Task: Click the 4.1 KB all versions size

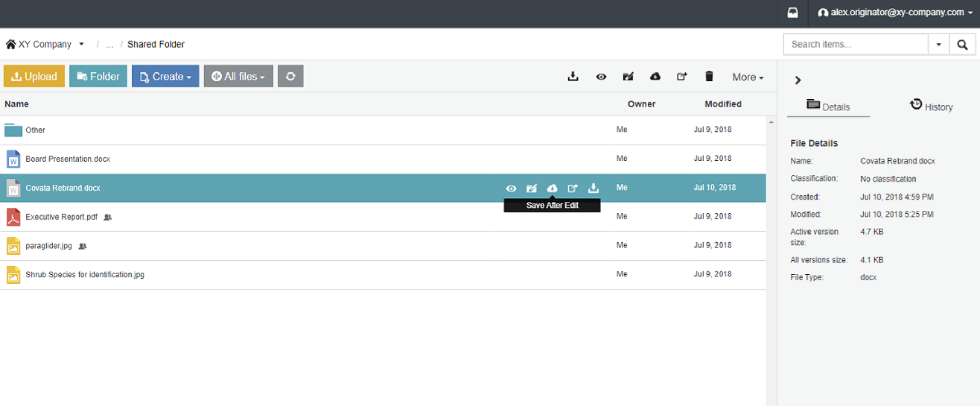Action: [872, 260]
